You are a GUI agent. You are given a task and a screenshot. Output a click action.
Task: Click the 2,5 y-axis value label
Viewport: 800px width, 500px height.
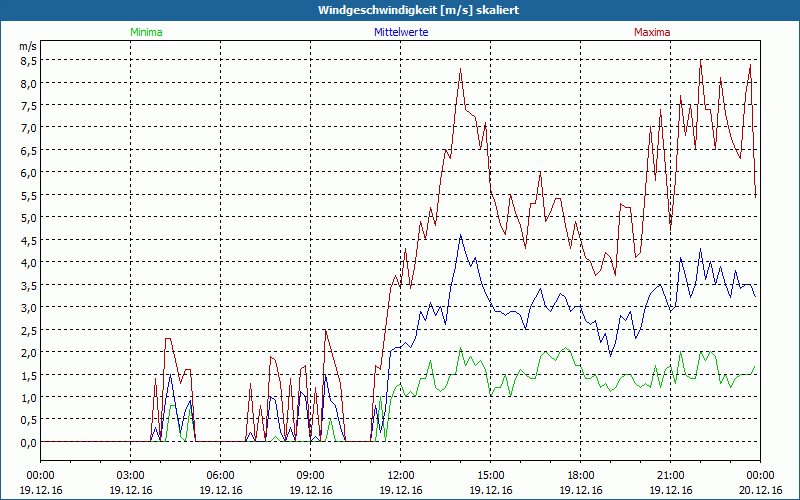[29, 330]
